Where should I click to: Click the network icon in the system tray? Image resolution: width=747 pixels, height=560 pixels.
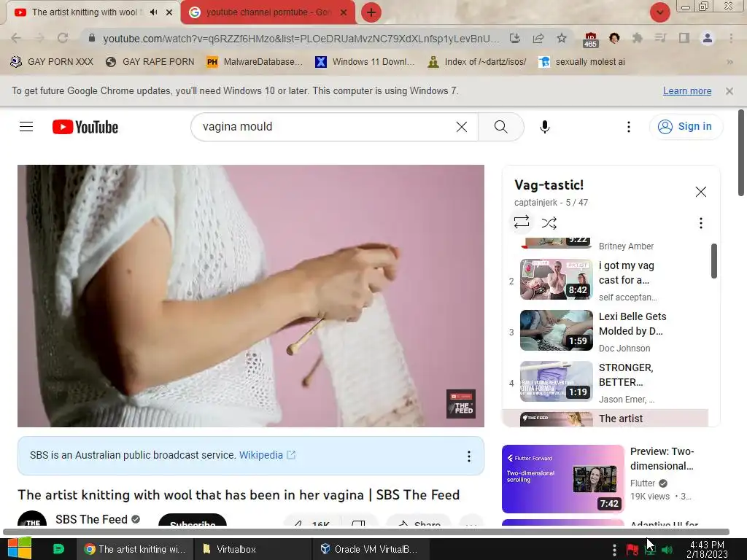pyautogui.click(x=650, y=550)
